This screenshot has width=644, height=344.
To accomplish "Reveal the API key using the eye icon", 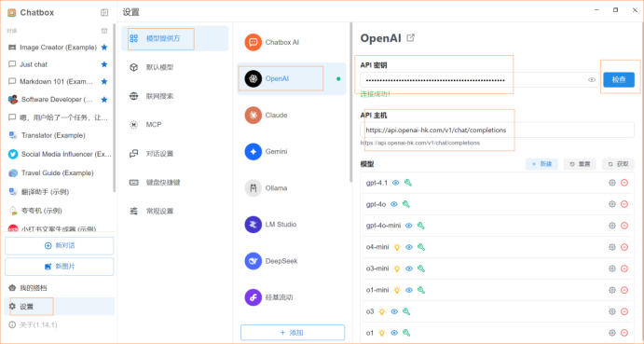I will pyautogui.click(x=592, y=80).
